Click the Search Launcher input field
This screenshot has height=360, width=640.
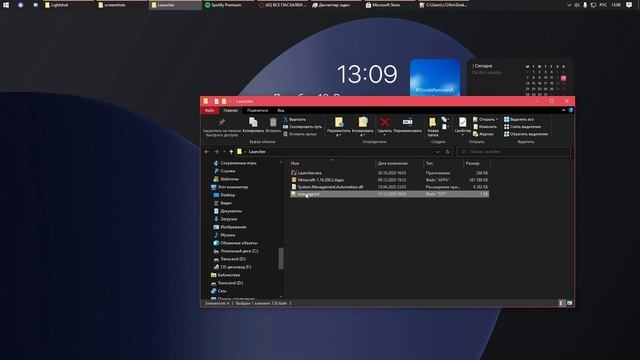pyautogui.click(x=513, y=152)
